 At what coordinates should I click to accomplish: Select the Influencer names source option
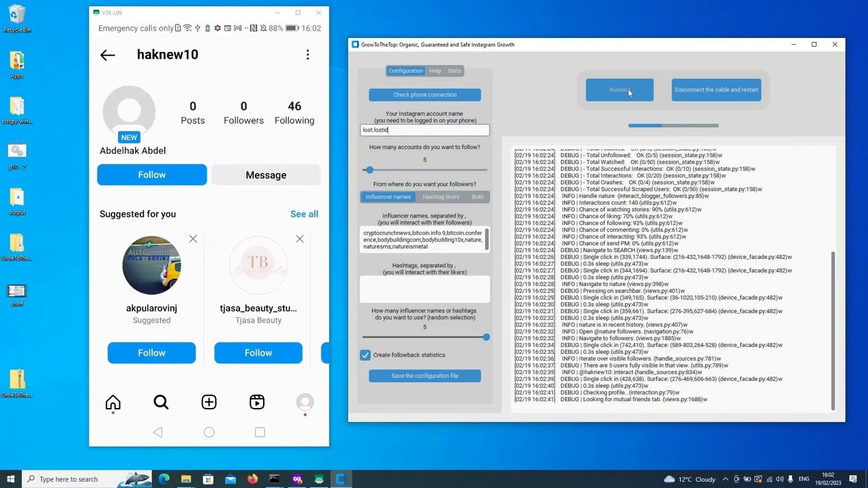click(388, 197)
